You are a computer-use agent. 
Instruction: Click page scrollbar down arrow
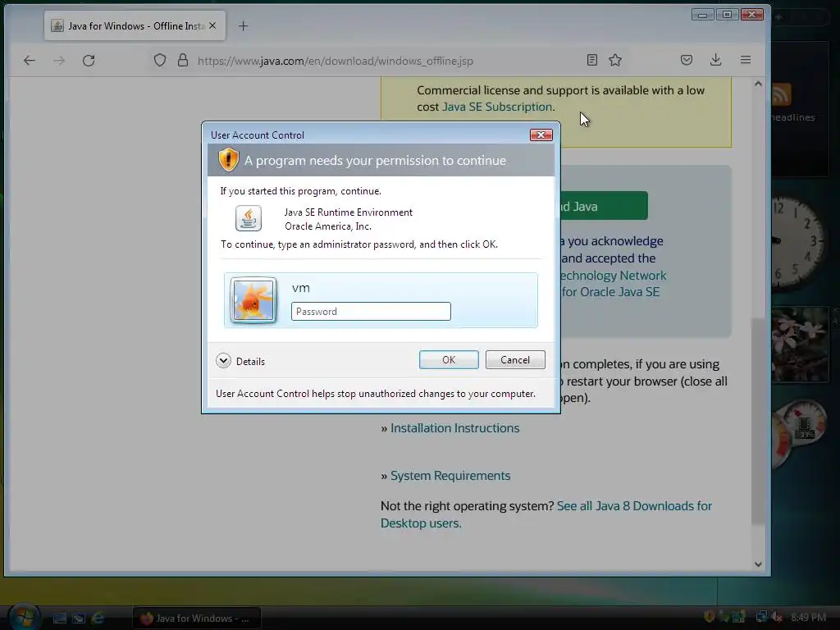(x=758, y=564)
